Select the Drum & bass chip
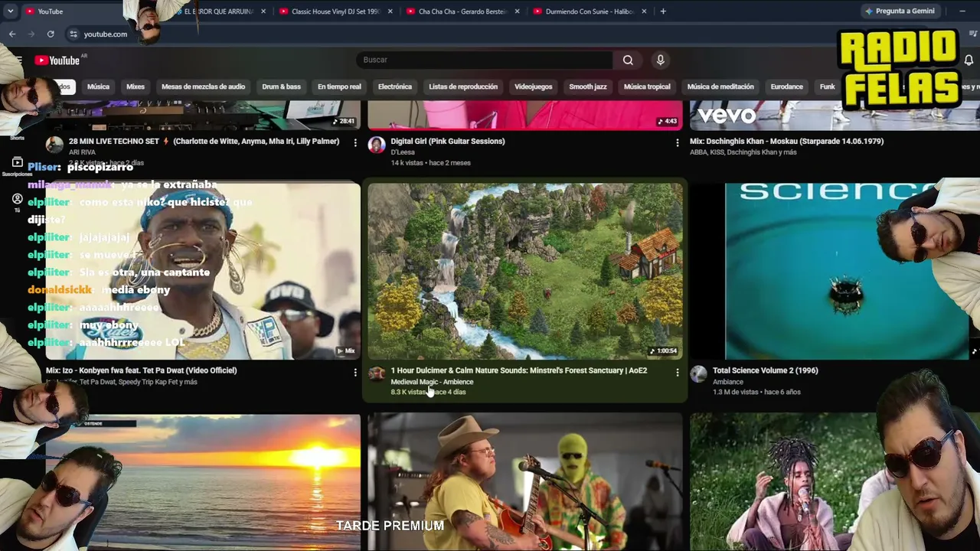The width and height of the screenshot is (980, 551). coord(281,86)
